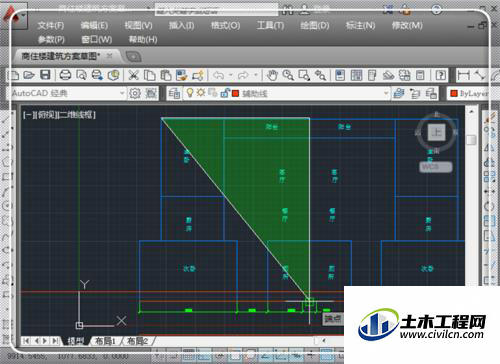
Task: Open the ByLayer color dropdown
Action: tap(470, 94)
